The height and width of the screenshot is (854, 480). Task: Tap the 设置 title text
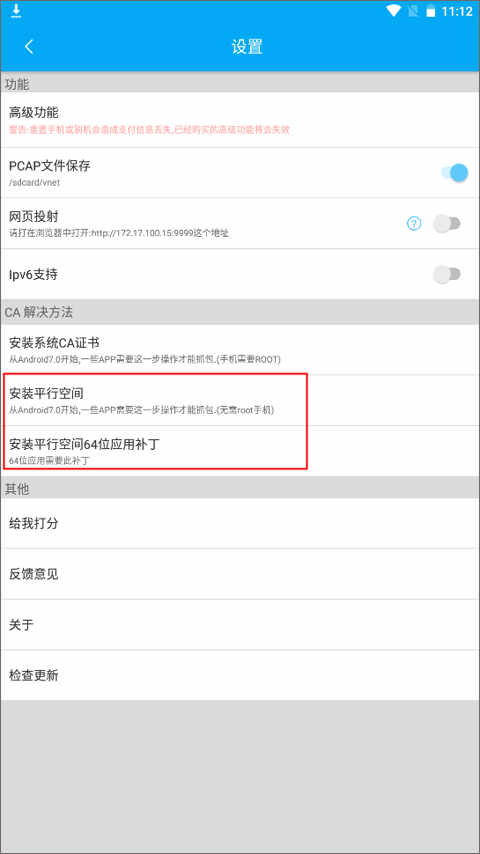pos(247,47)
